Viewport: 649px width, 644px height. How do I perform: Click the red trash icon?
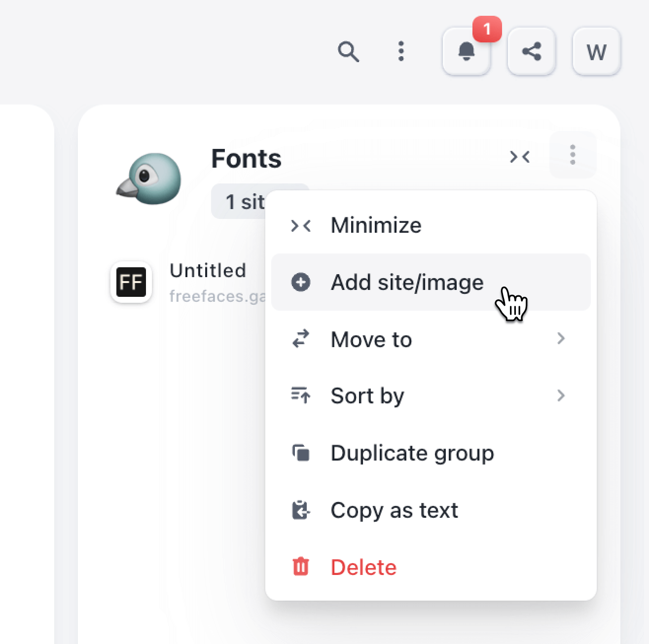301,567
